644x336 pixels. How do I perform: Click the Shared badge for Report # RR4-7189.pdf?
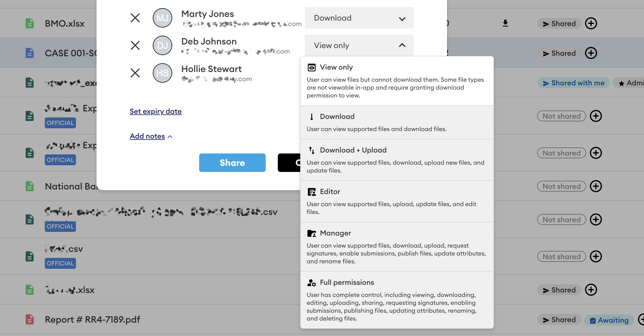[559, 319]
